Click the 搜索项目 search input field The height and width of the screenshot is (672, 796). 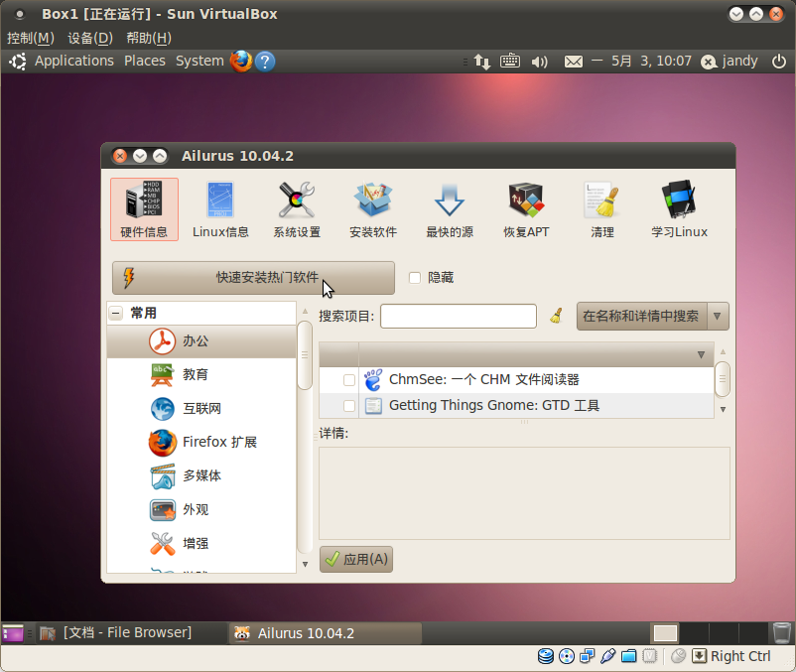point(459,317)
